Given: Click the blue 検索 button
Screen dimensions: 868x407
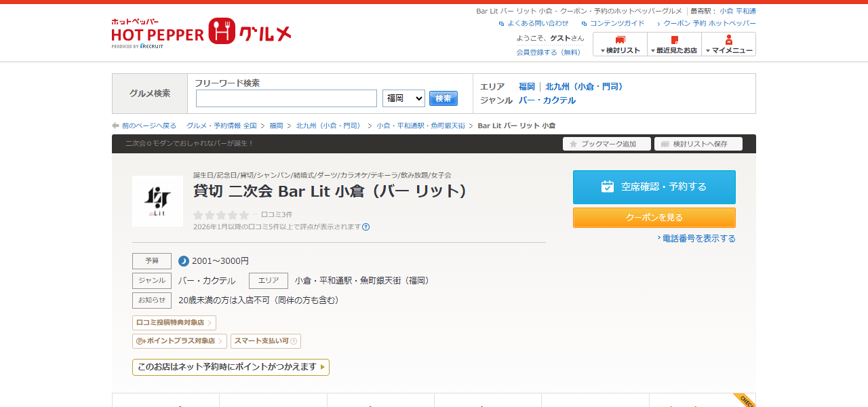Looking at the screenshot, I should tap(443, 98).
